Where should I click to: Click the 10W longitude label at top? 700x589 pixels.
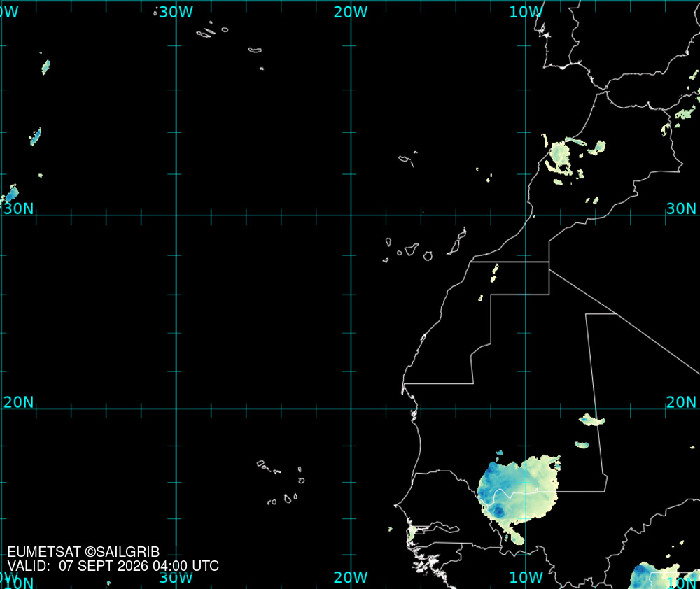[526, 12]
